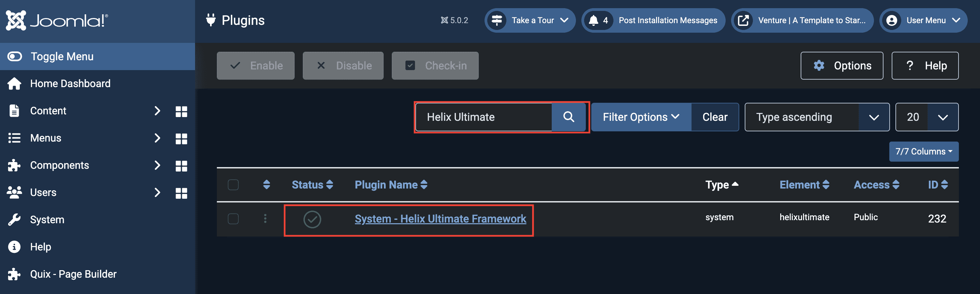Open row actions three-dot handle
980x294 pixels.
pos(265,219)
